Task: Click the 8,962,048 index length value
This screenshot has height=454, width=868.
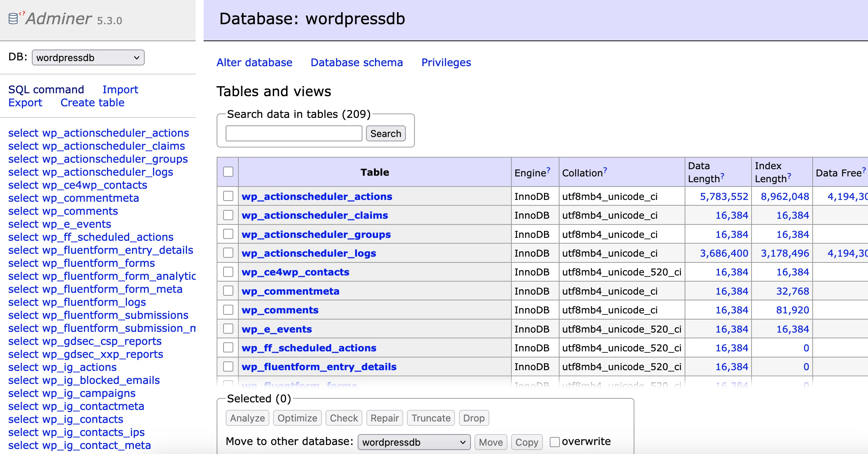Action: 784,196
